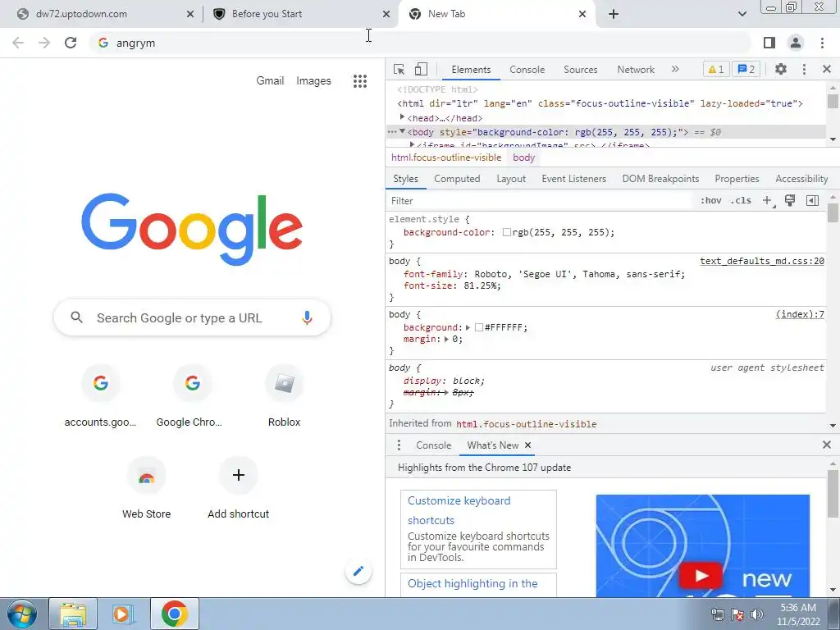Toggle Chrome side panel icon
Image resolution: width=840 pixels, height=630 pixels.
coord(769,43)
